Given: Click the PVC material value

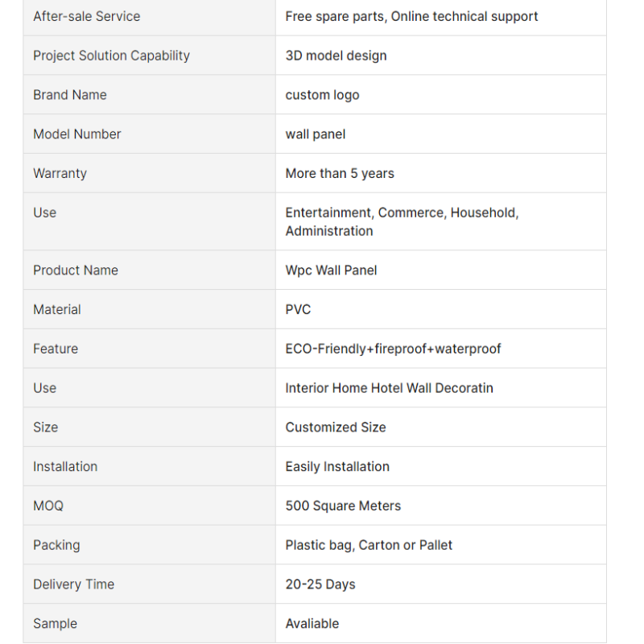Looking at the screenshot, I should click(x=298, y=309).
